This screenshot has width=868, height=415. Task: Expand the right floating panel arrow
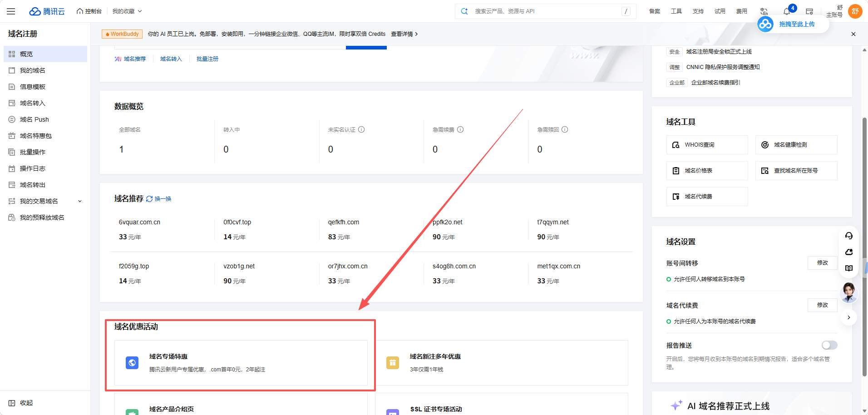849,317
